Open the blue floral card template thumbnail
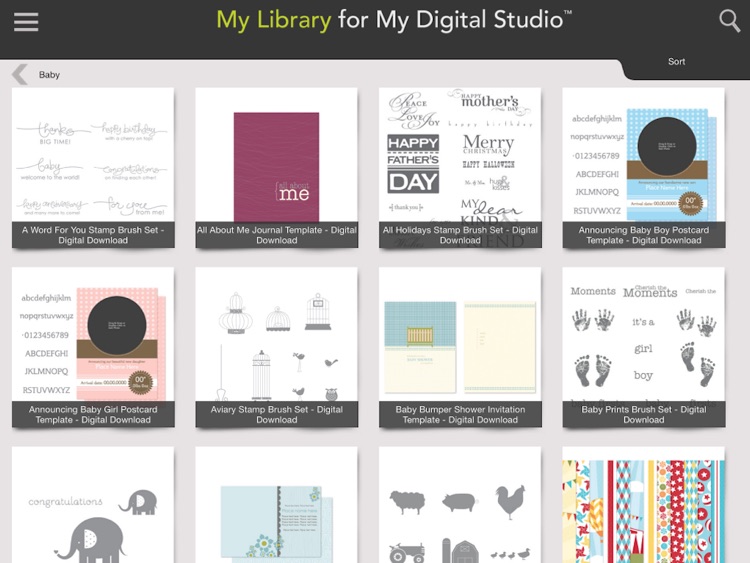Screen dimensions: 750x563 [276, 505]
